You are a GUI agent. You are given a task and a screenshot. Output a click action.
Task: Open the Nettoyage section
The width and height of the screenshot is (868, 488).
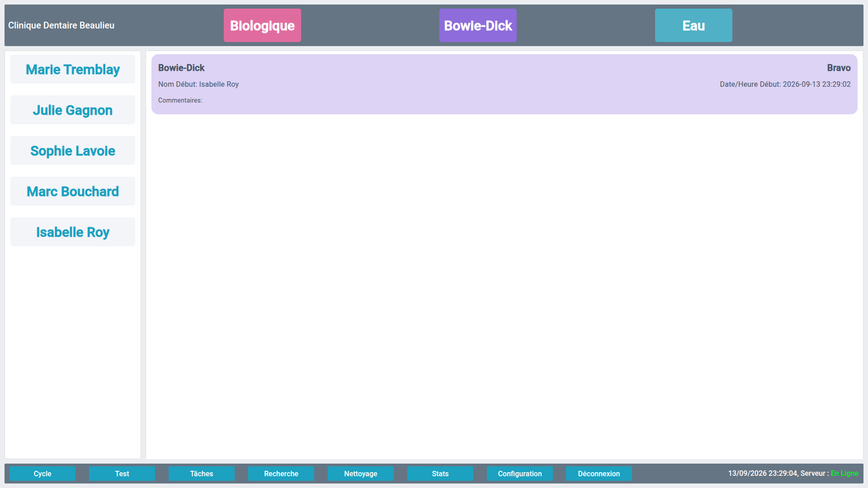[361, 474]
